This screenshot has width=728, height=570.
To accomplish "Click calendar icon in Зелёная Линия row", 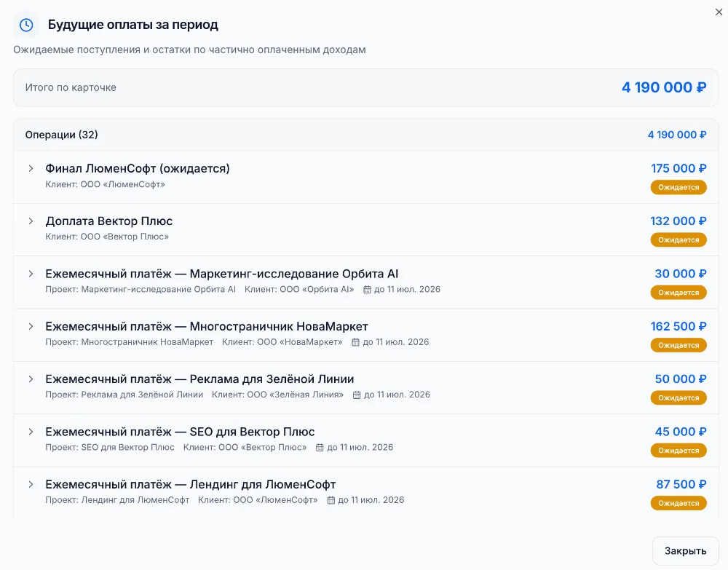I will point(357,395).
